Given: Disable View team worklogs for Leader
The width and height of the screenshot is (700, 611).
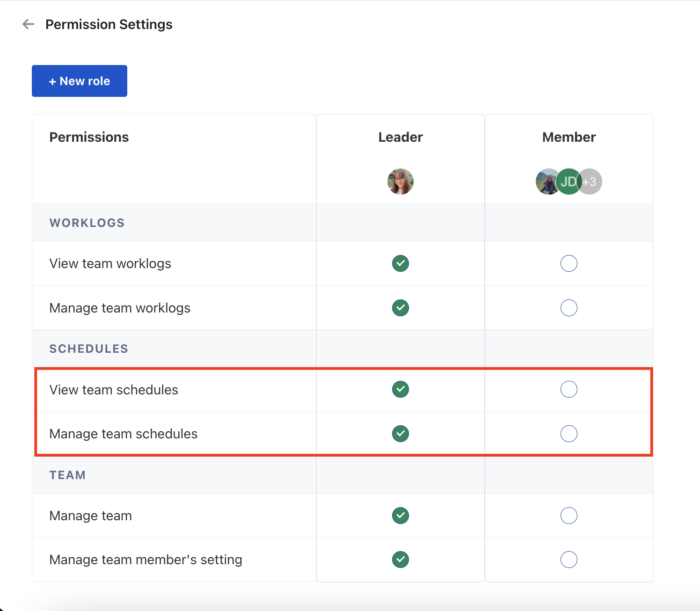Looking at the screenshot, I should [400, 263].
